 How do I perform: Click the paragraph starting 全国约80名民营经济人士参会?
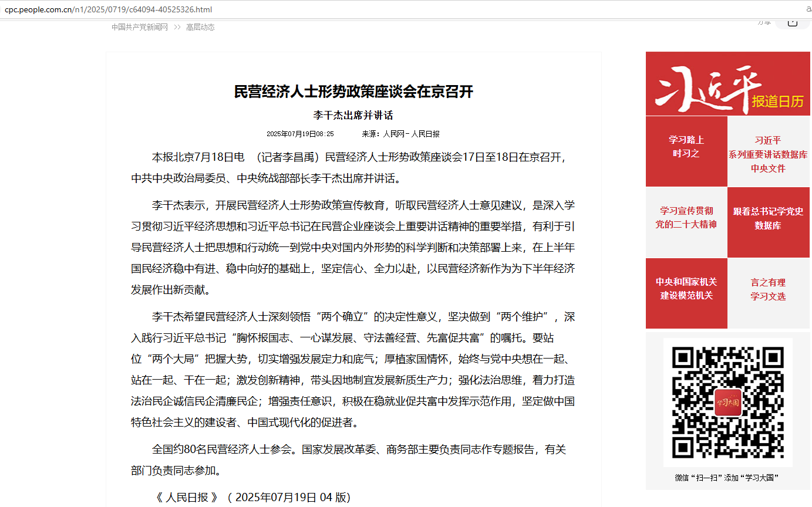click(353, 460)
